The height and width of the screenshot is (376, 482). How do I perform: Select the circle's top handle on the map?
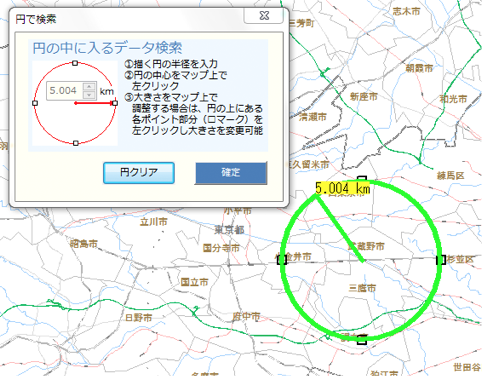tap(362, 179)
